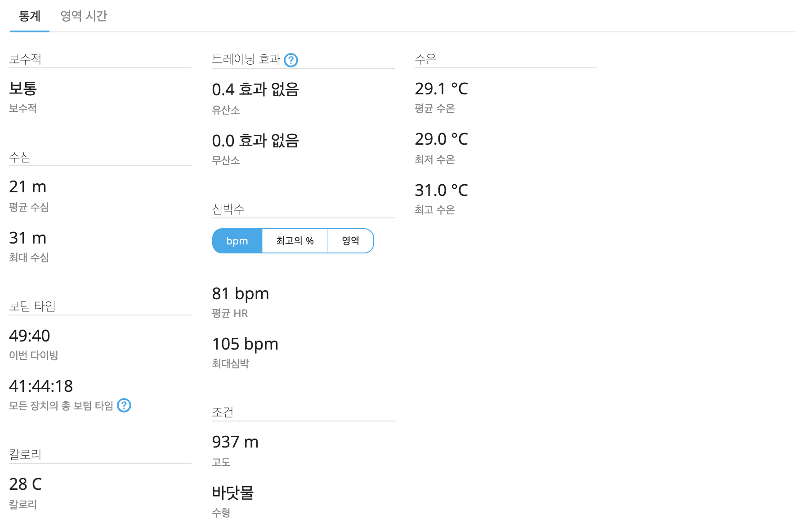Toggle heart rate display to bpm
This screenshot has height=532, width=795.
(237, 241)
